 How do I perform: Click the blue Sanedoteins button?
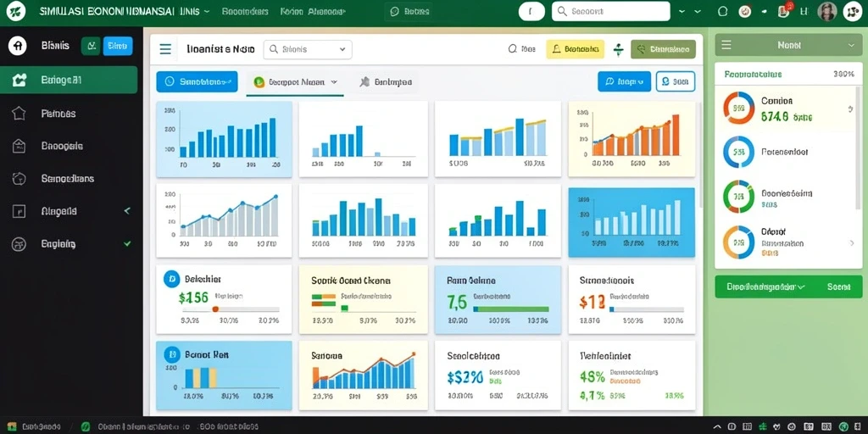point(197,81)
